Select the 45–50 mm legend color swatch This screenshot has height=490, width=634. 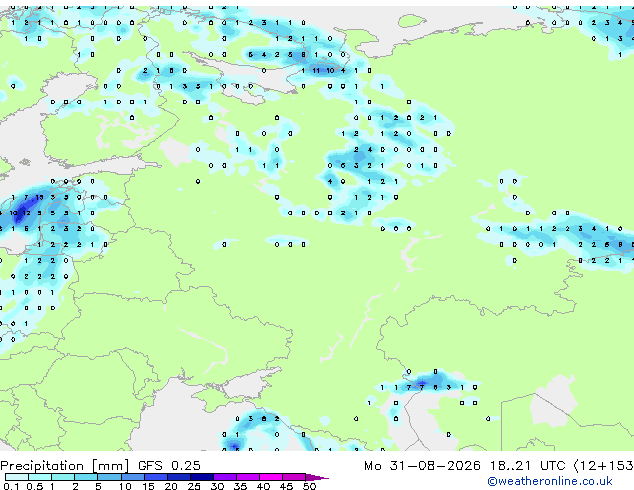[294, 477]
